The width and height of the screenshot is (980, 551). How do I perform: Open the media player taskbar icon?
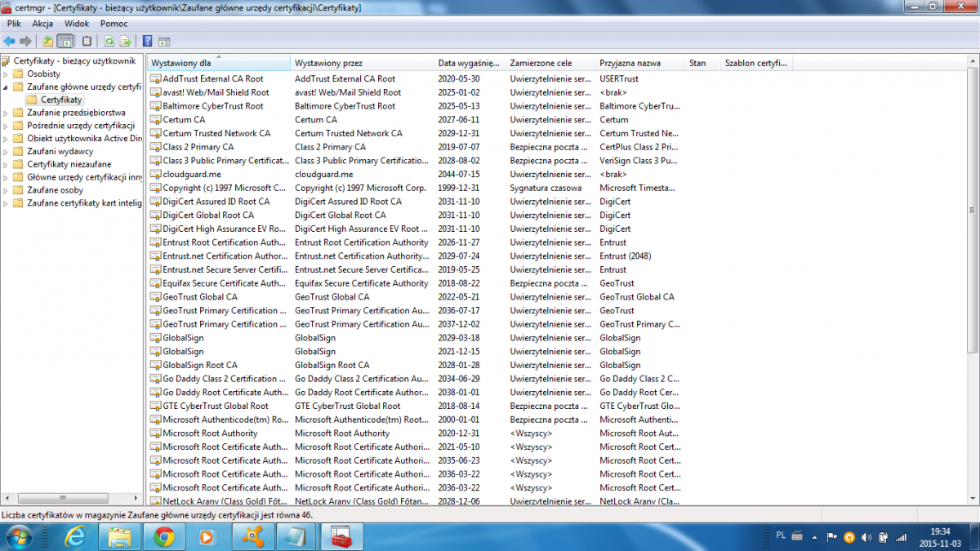[207, 536]
